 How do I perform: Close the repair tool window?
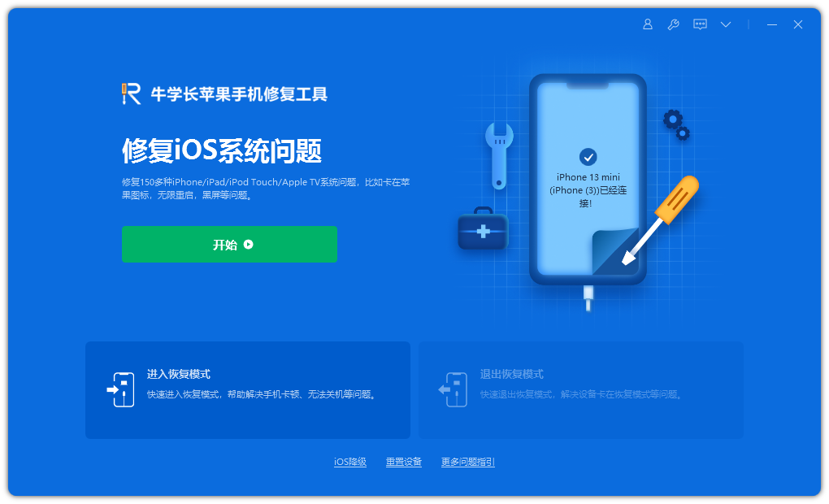pos(798,24)
